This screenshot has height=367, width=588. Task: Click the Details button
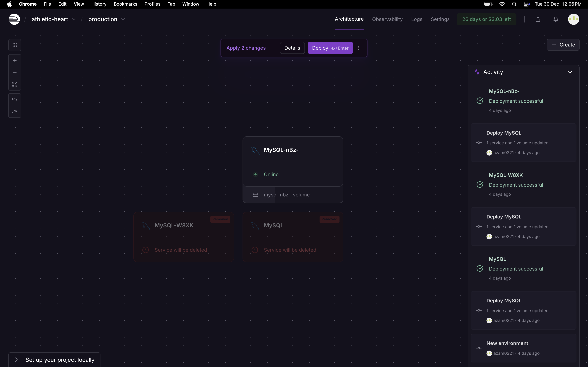click(x=292, y=48)
